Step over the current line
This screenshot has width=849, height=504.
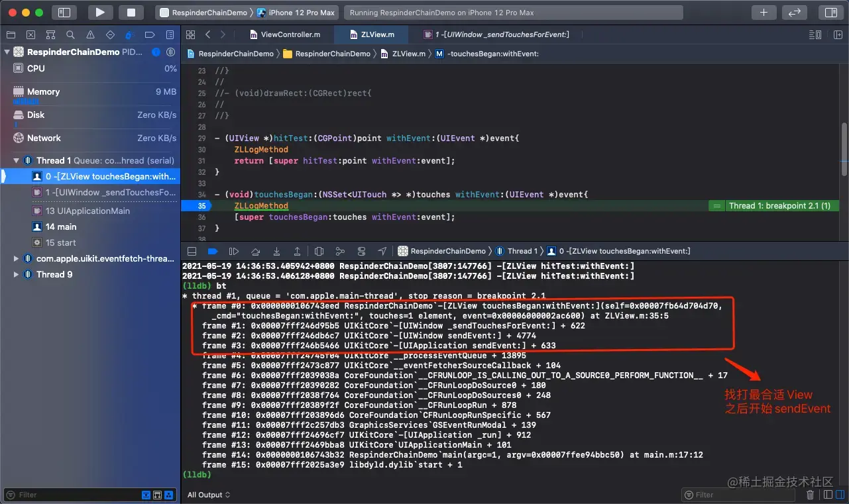(255, 251)
